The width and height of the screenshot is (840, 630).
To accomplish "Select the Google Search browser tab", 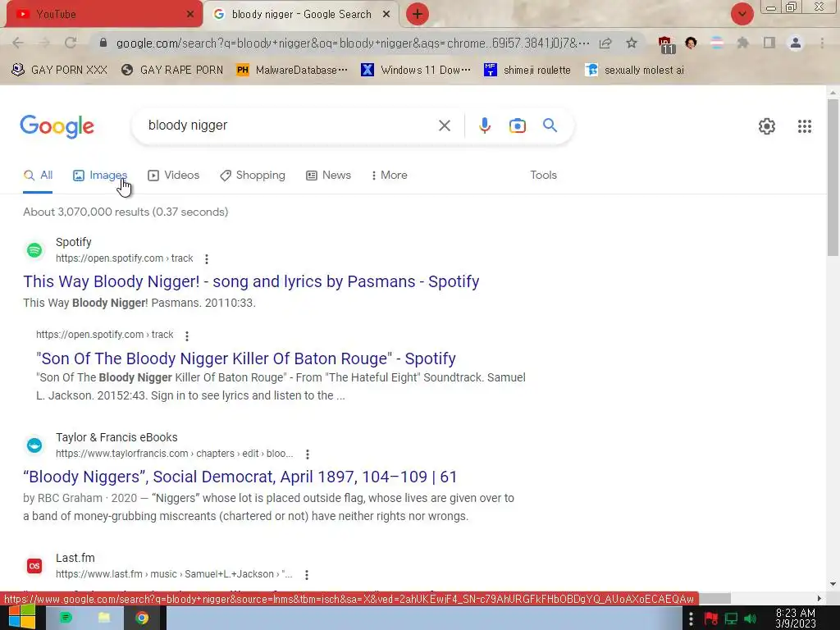I will [x=301, y=14].
